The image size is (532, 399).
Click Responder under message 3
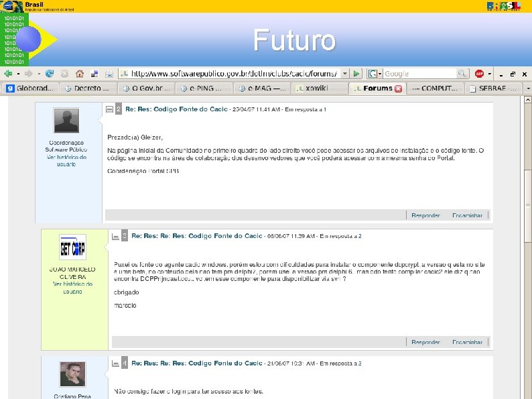(x=426, y=342)
